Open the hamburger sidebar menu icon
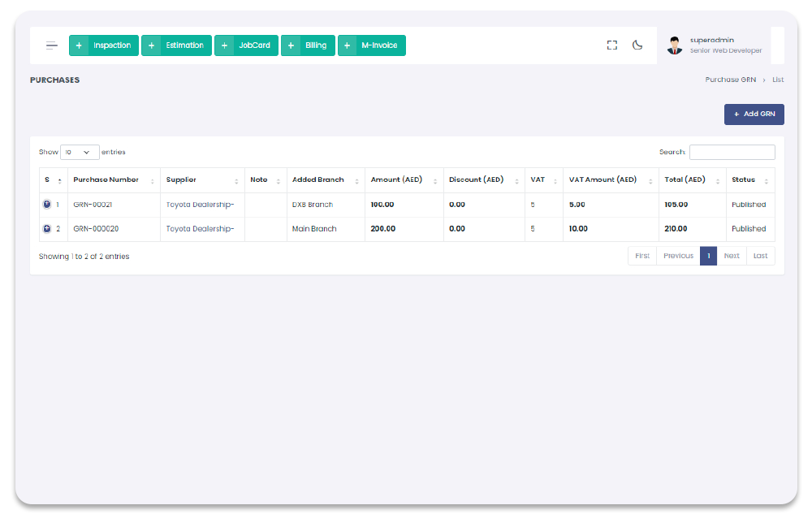This screenshot has height=514, width=812. pos(52,45)
